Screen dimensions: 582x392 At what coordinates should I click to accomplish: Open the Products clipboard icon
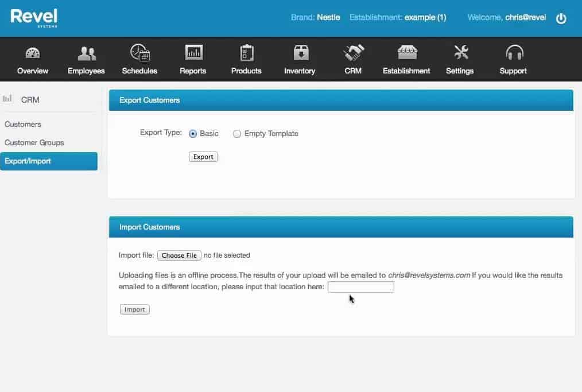(246, 53)
